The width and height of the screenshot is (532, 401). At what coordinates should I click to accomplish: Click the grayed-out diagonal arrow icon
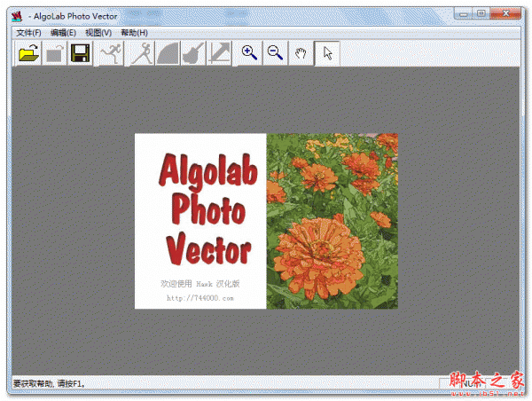coord(219,54)
